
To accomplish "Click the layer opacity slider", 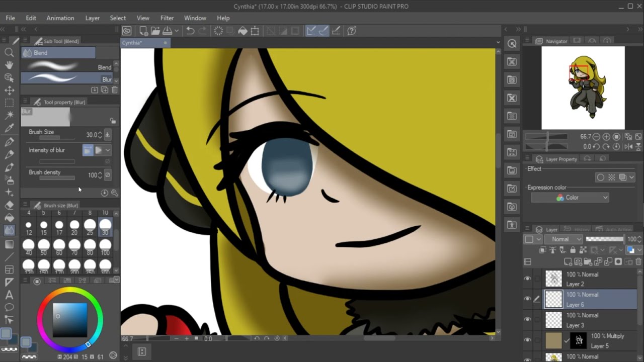I will coord(605,239).
